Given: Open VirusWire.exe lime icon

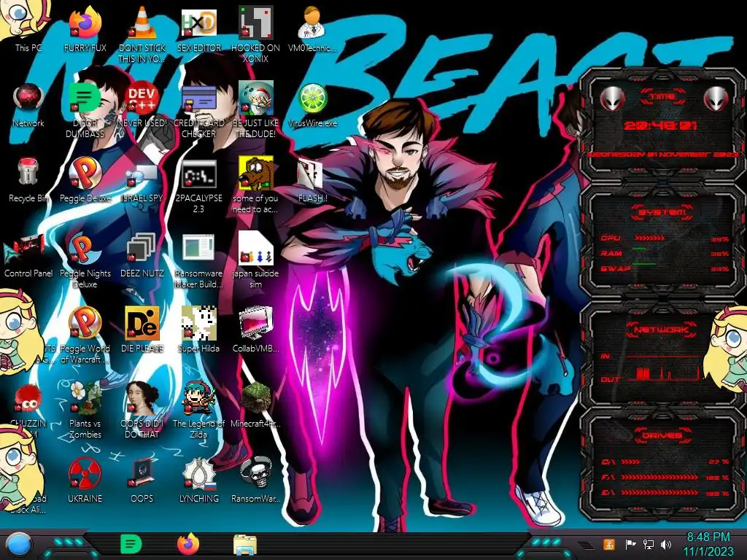Looking at the screenshot, I should 312,105.
